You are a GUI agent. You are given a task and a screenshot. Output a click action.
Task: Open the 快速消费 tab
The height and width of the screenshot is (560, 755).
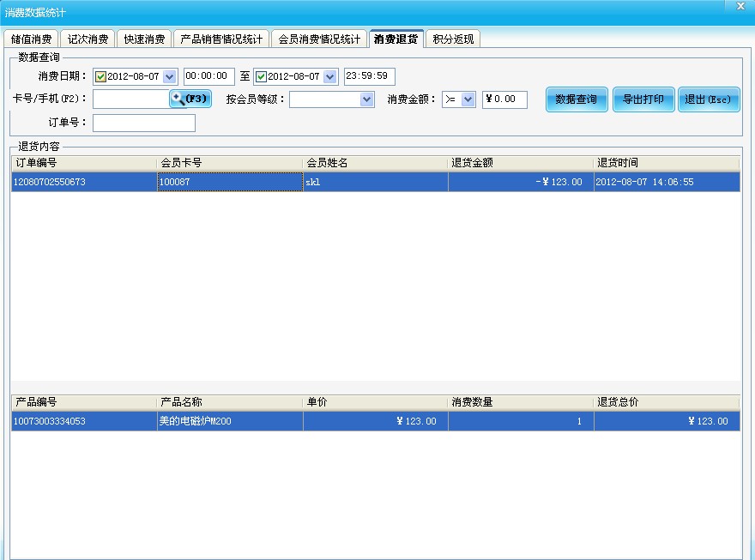pyautogui.click(x=142, y=39)
